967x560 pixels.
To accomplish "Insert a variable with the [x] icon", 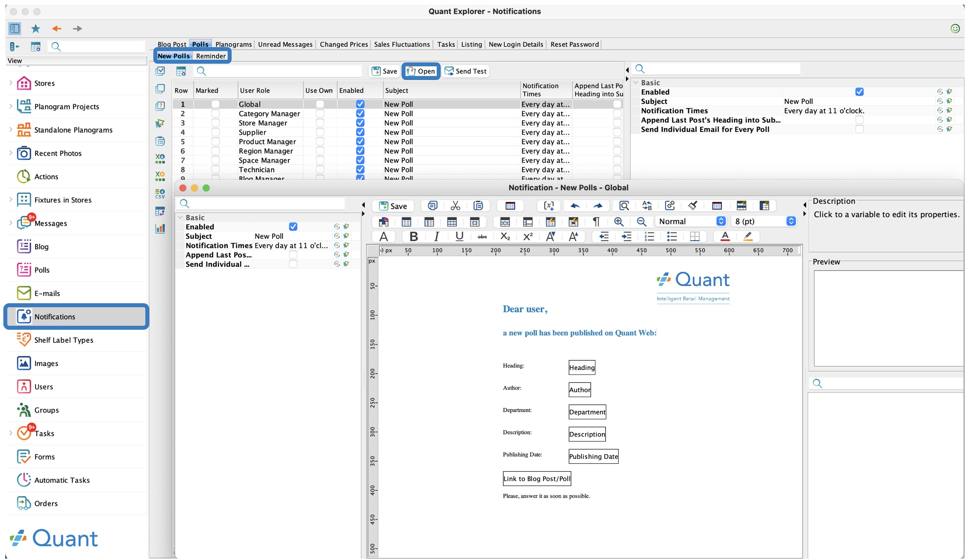I will point(549,206).
